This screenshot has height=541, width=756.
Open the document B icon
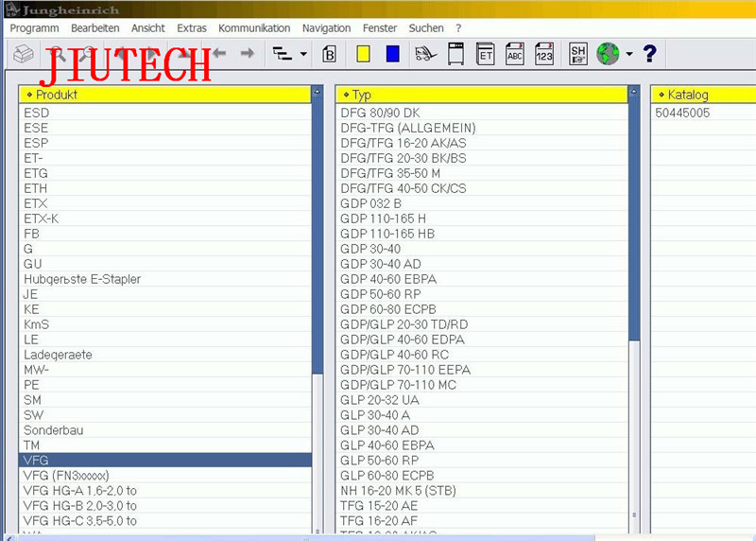click(329, 54)
